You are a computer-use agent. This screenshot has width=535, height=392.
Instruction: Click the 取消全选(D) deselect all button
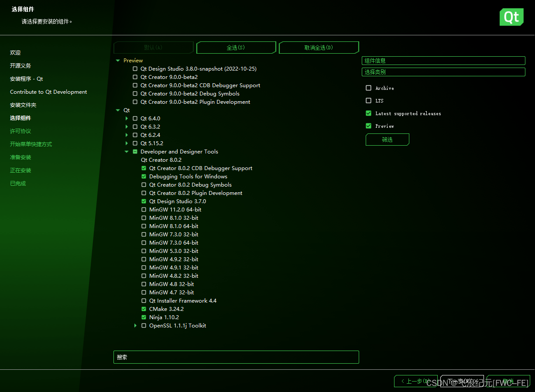[x=319, y=48]
